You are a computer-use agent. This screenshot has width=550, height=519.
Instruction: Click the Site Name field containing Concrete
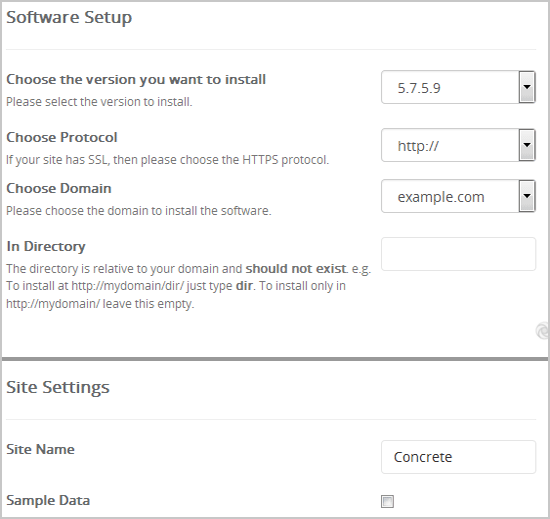pyautogui.click(x=458, y=457)
